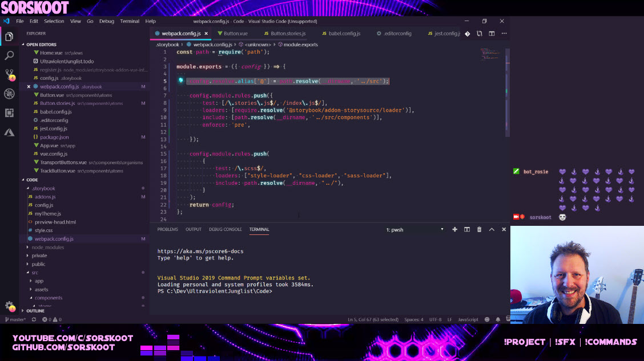Open the Search view in activity bar
Screen dimensions: 644x361
(9, 55)
